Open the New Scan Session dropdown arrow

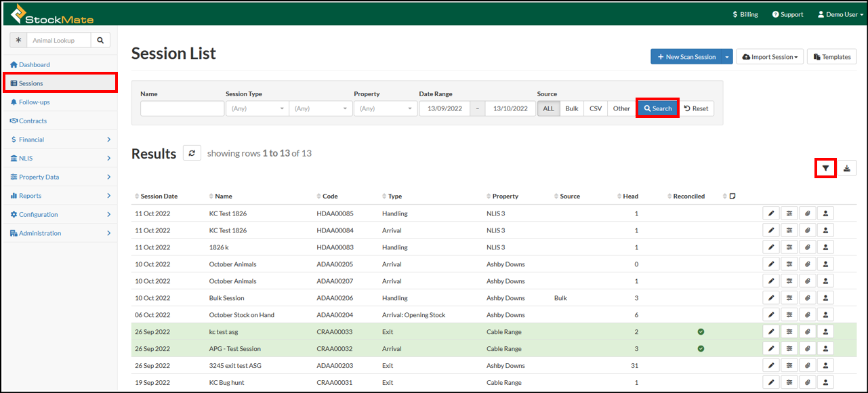726,56
